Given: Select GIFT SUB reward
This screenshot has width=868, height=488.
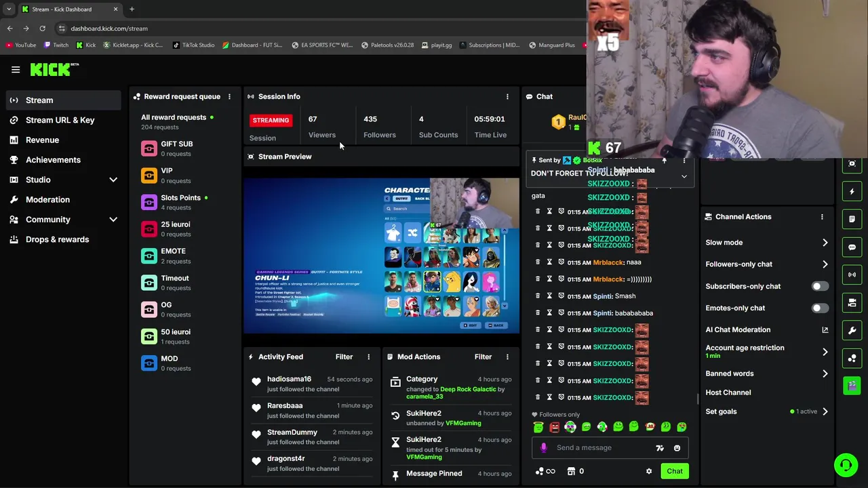Looking at the screenshot, I should coord(184,148).
